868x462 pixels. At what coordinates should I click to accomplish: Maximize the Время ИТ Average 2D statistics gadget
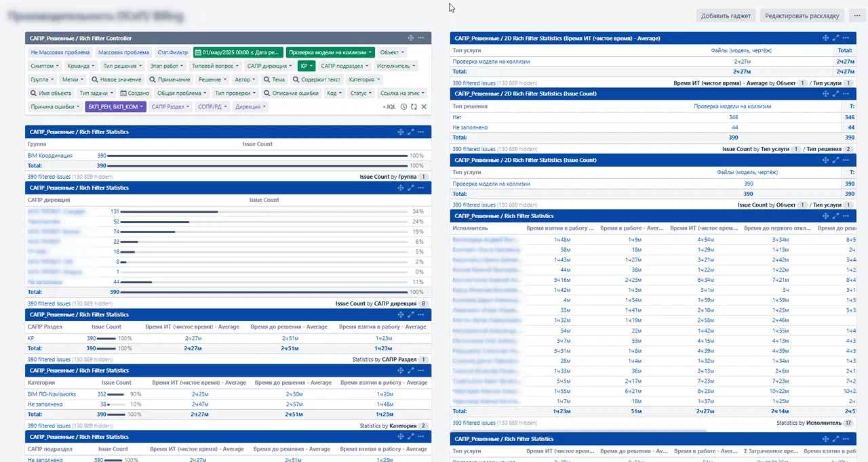(x=836, y=39)
